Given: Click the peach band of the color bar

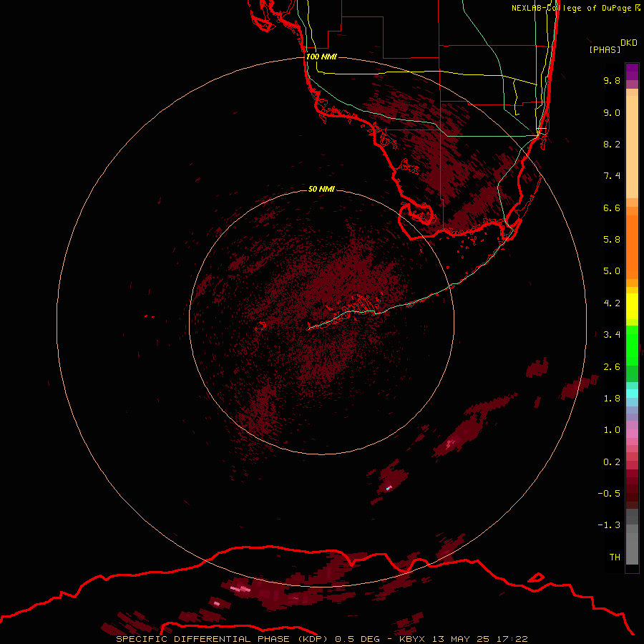Looking at the screenshot, I should 632,147.
